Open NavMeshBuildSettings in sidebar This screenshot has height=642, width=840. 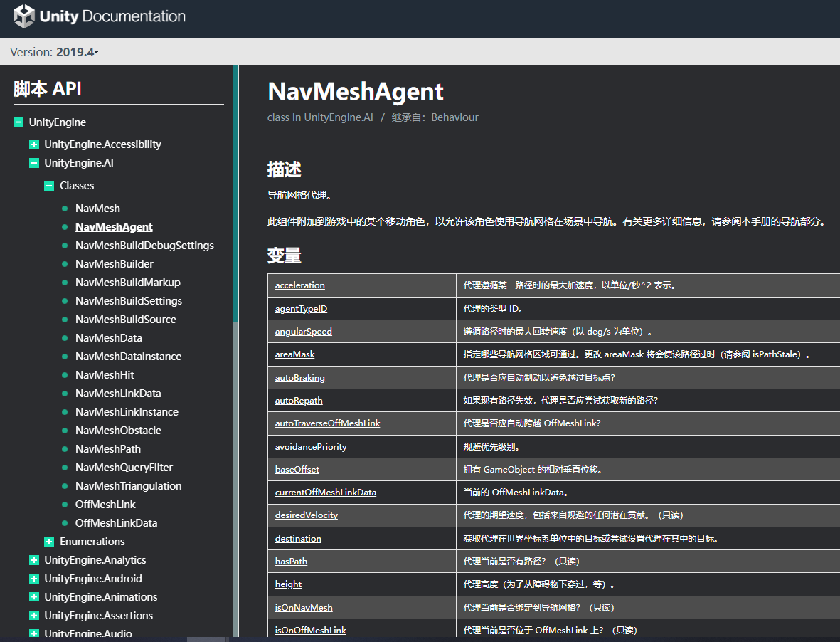(129, 301)
